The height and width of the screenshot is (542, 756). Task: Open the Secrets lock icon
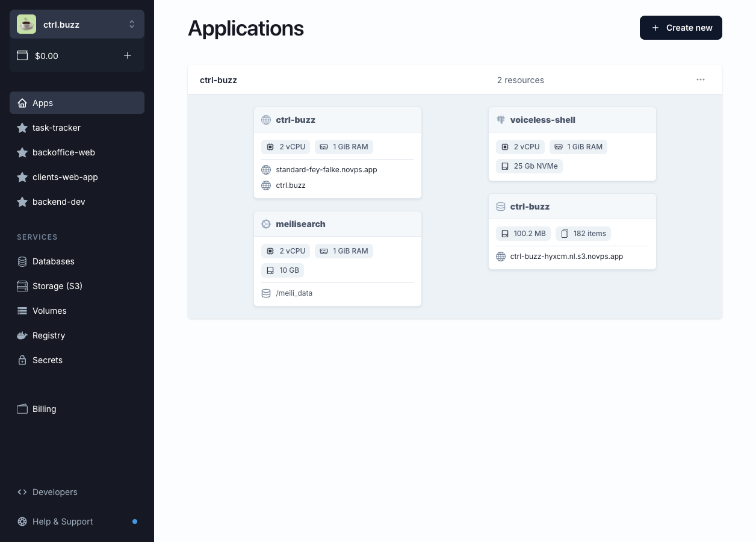(22, 360)
